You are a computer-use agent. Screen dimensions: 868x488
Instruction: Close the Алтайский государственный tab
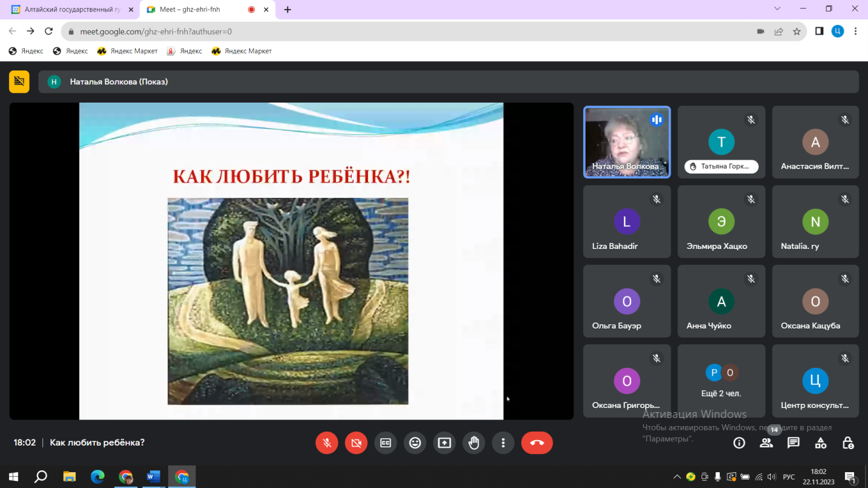131,10
